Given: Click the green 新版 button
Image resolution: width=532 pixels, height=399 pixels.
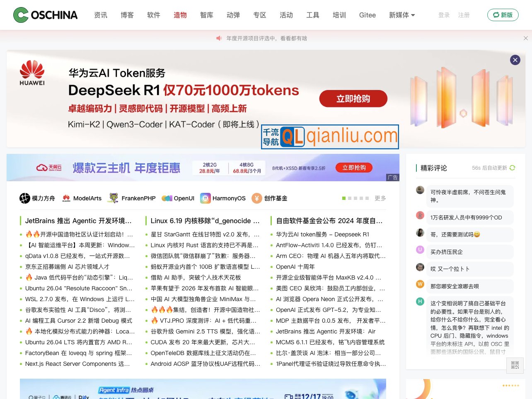Looking at the screenshot, I should (x=503, y=15).
